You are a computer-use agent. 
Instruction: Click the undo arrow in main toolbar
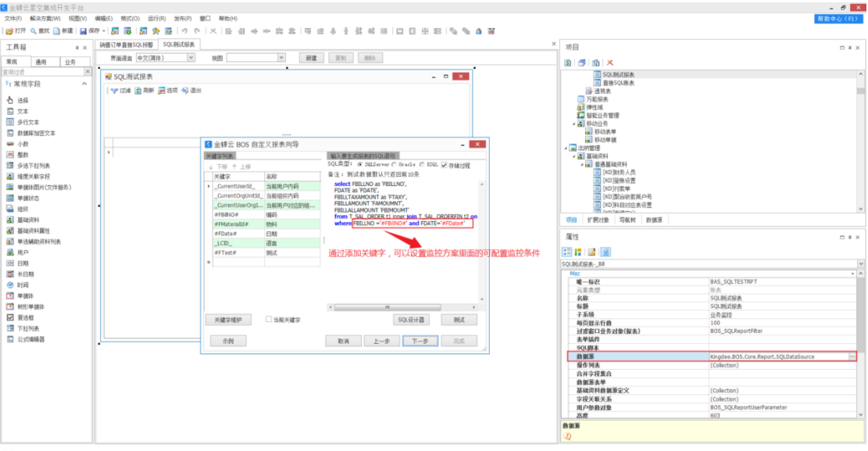coord(184,31)
